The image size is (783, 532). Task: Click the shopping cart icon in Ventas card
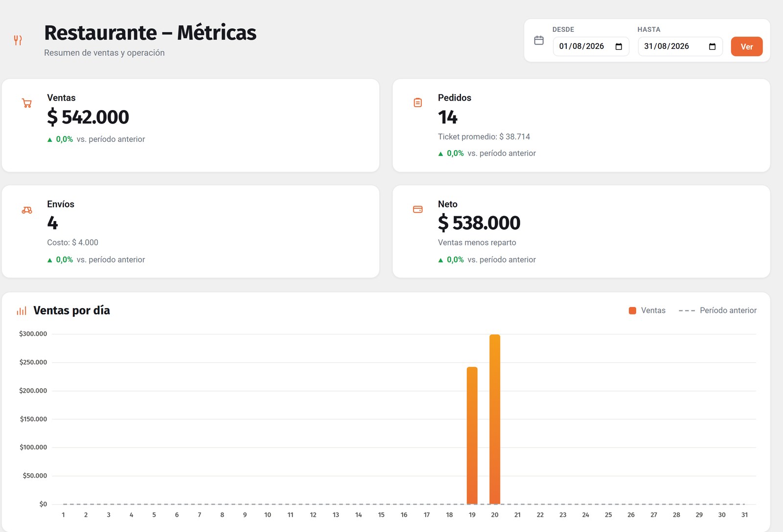click(x=27, y=103)
